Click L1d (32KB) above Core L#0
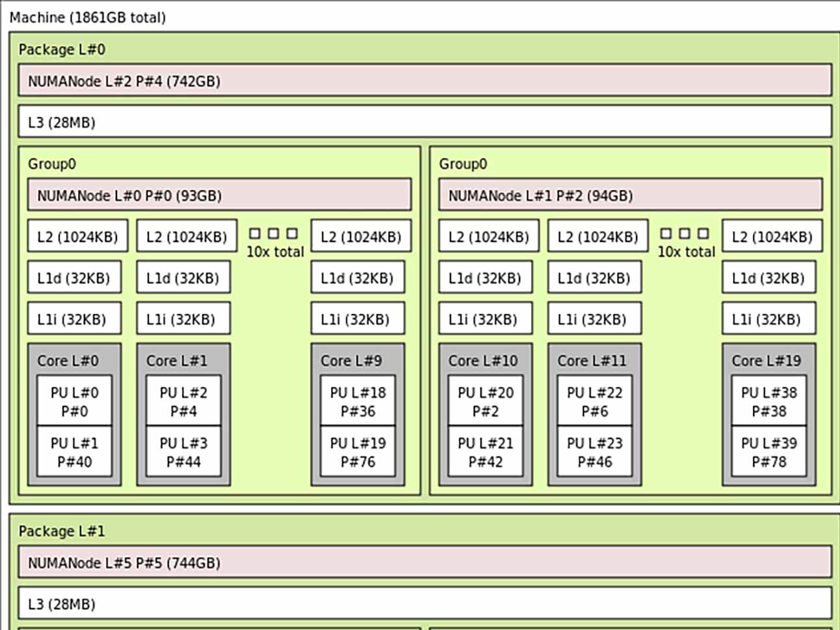The image size is (840, 630). 74,278
